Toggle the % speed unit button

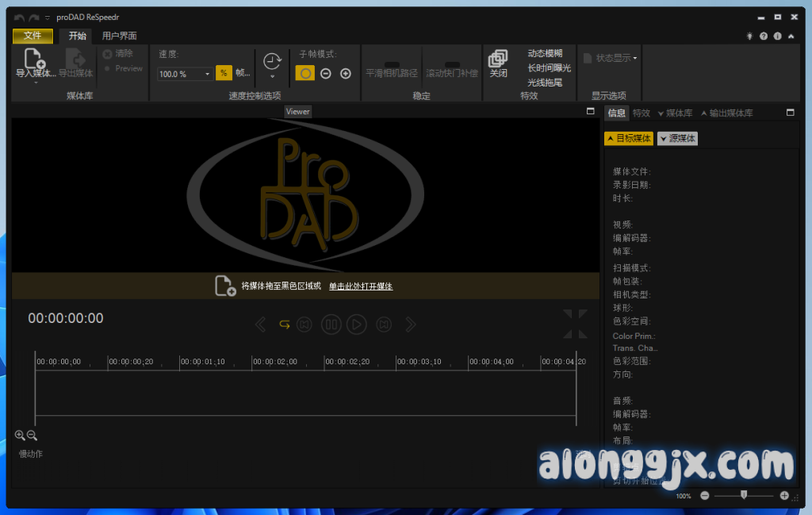click(x=224, y=73)
